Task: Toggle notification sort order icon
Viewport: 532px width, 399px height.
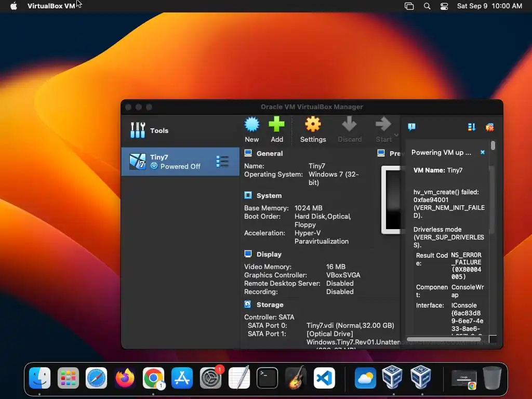Action: [472, 127]
